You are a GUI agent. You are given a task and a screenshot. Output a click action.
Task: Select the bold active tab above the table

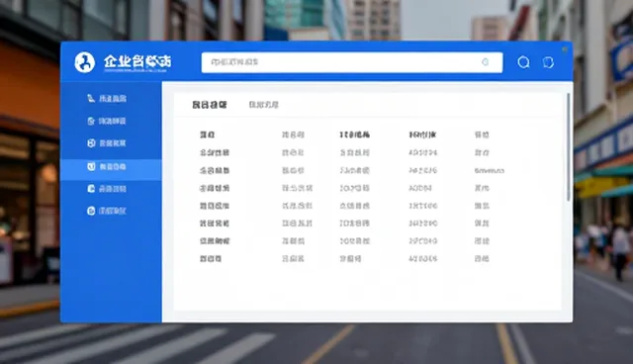point(209,105)
